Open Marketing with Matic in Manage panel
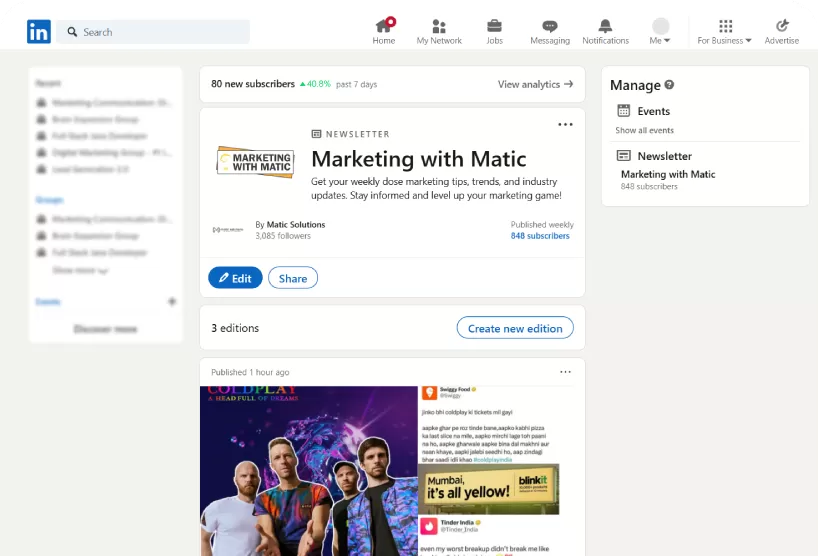The height and width of the screenshot is (556, 818). pyautogui.click(x=668, y=174)
